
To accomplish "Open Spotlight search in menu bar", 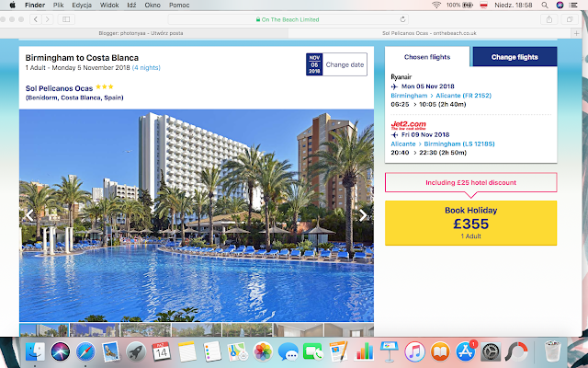I will click(545, 5).
